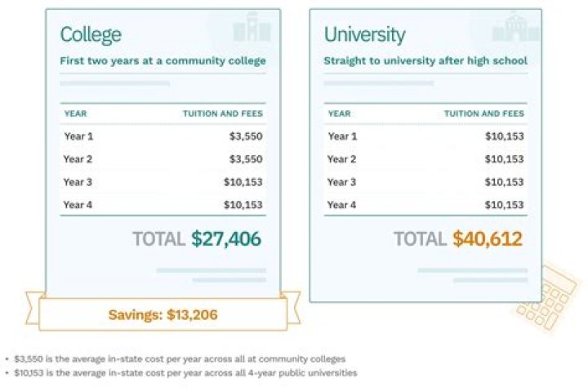This screenshot has height=387, width=588.
Task: Select Year 4 row in University table
Action: 425,205
